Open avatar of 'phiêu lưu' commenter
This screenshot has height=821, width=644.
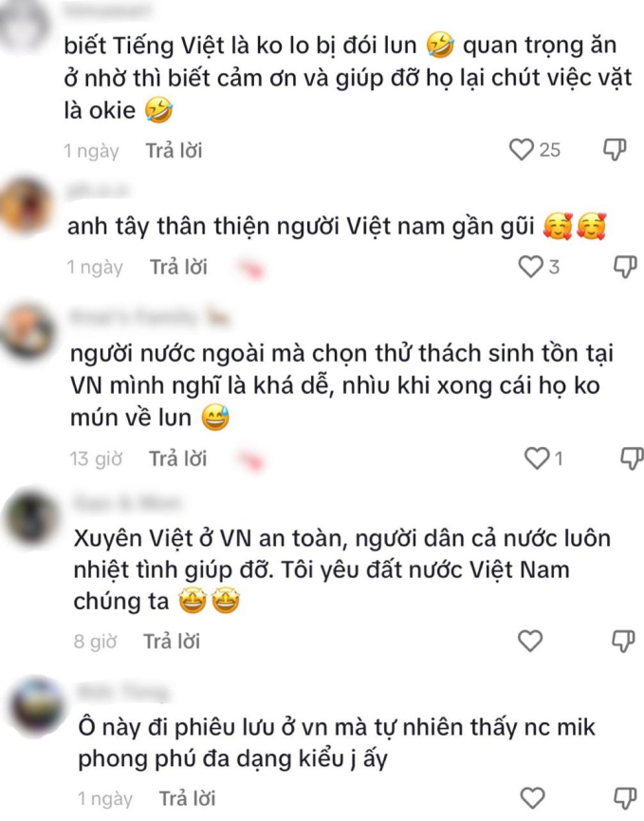pyautogui.click(x=37, y=706)
